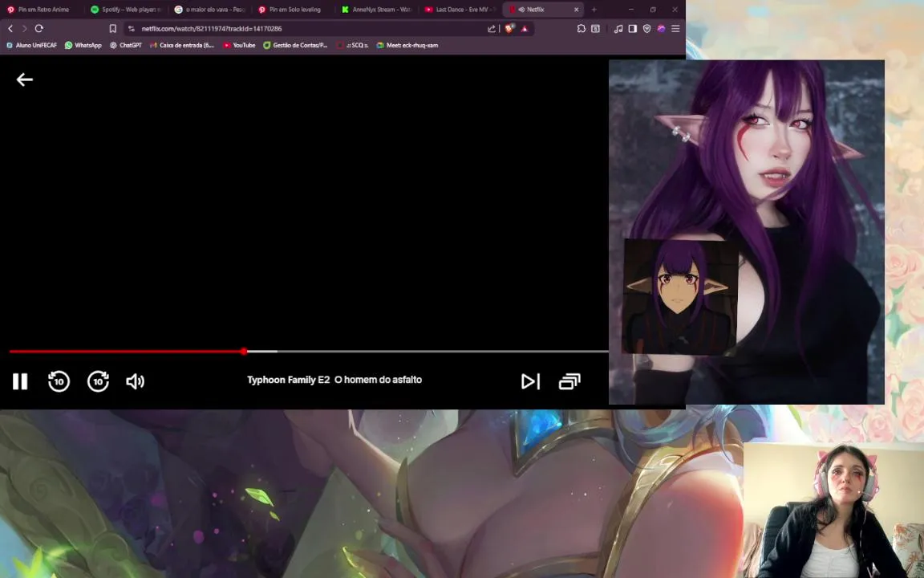
Task: Share this page via share icon
Action: [492, 28]
